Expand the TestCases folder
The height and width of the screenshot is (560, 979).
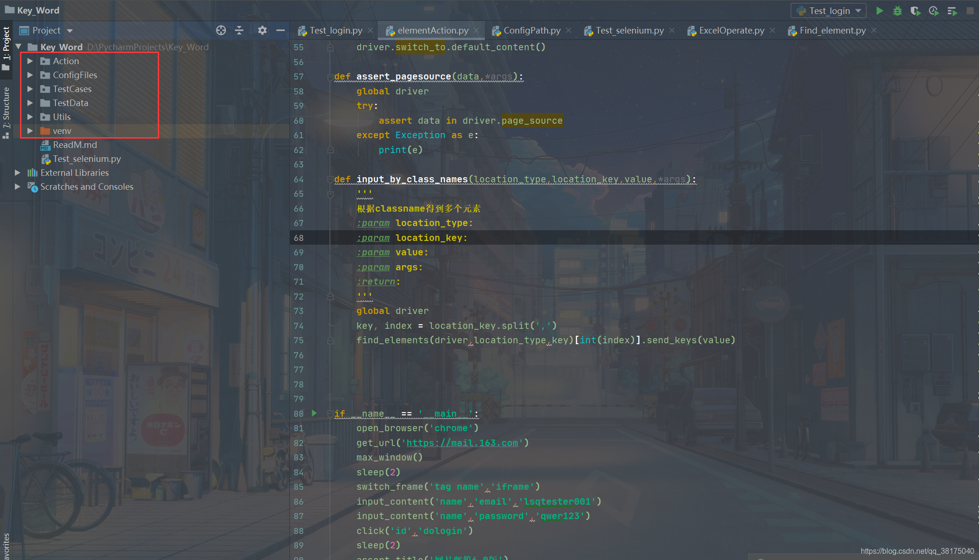pyautogui.click(x=30, y=89)
